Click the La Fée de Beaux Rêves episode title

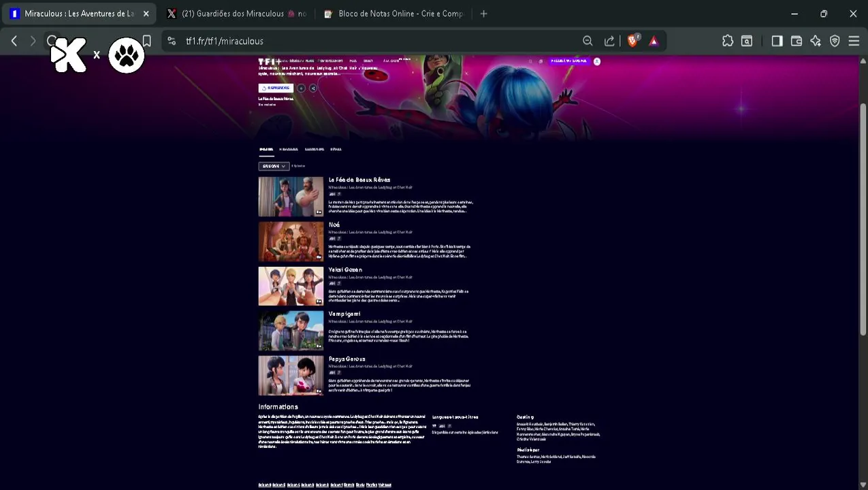(359, 180)
